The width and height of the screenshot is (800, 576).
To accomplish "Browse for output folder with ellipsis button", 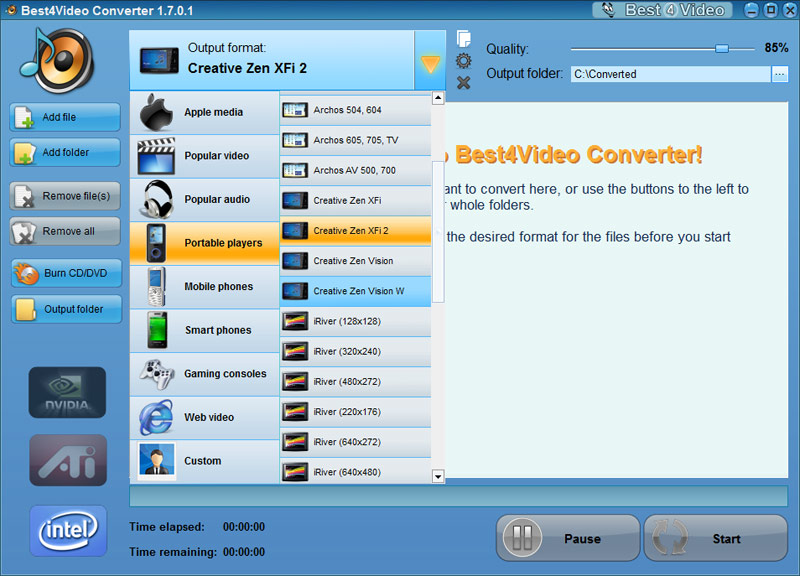I will 780,74.
